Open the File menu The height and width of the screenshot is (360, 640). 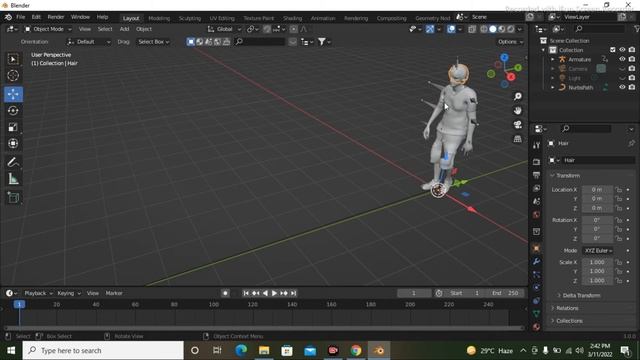(20, 17)
